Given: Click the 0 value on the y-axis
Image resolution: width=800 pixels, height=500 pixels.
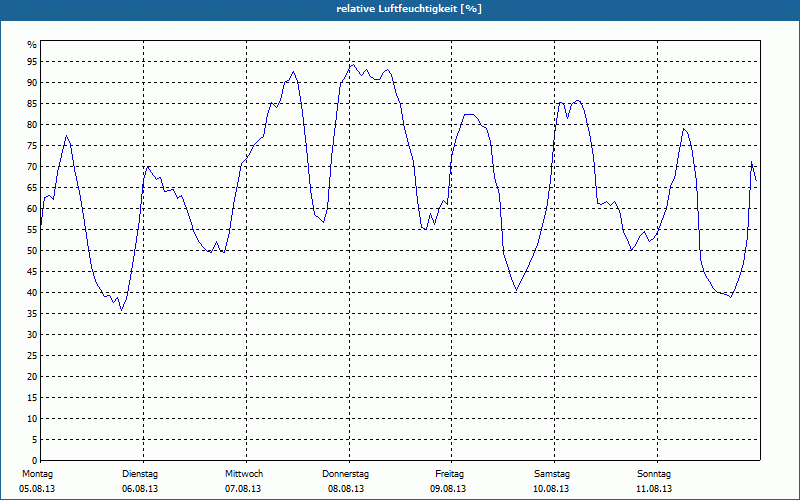Looking at the screenshot, I should coord(35,461).
